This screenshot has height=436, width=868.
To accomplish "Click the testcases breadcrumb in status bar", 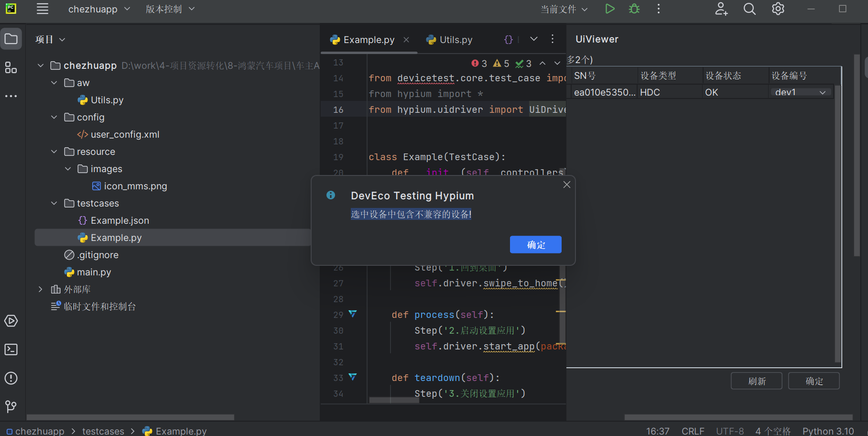I will (103, 431).
